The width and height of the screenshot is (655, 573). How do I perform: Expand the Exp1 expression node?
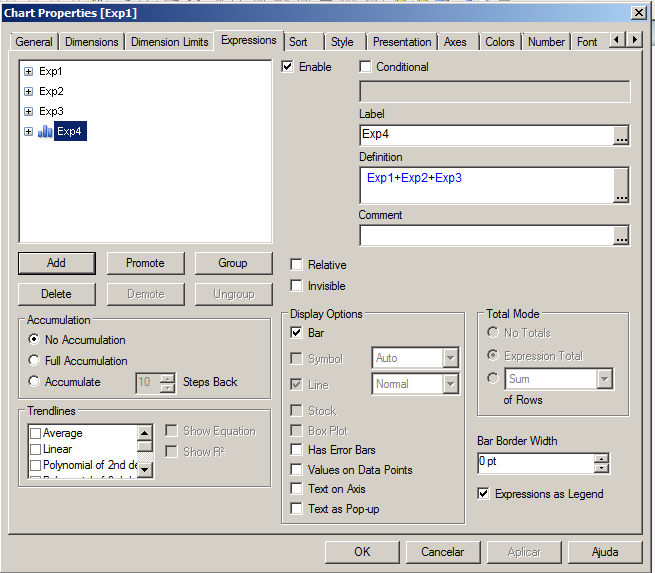point(28,71)
